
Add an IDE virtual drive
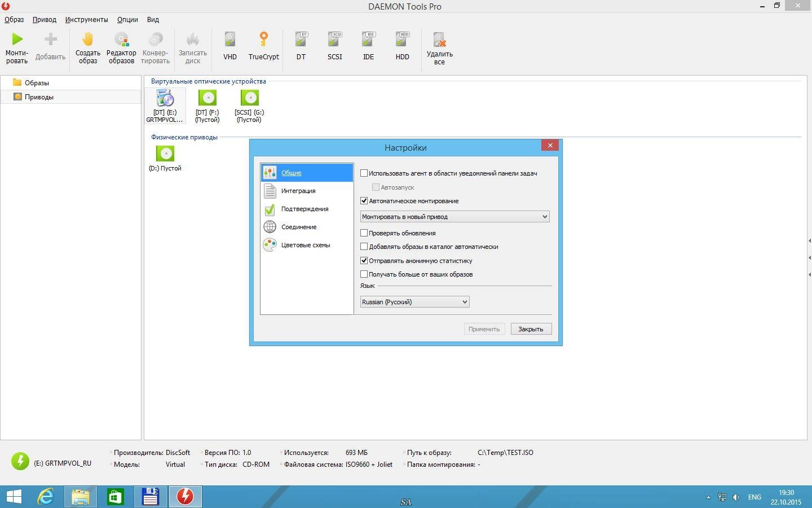[369, 46]
